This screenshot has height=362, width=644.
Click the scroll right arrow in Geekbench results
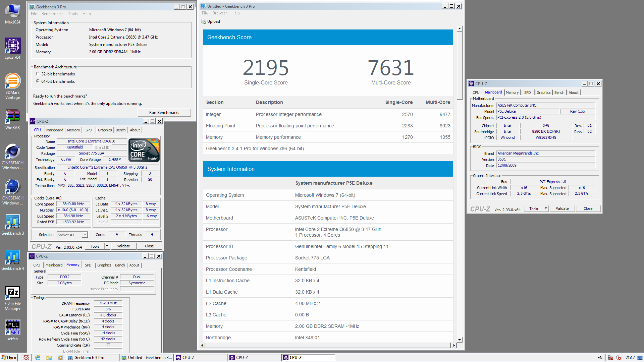tap(454, 345)
